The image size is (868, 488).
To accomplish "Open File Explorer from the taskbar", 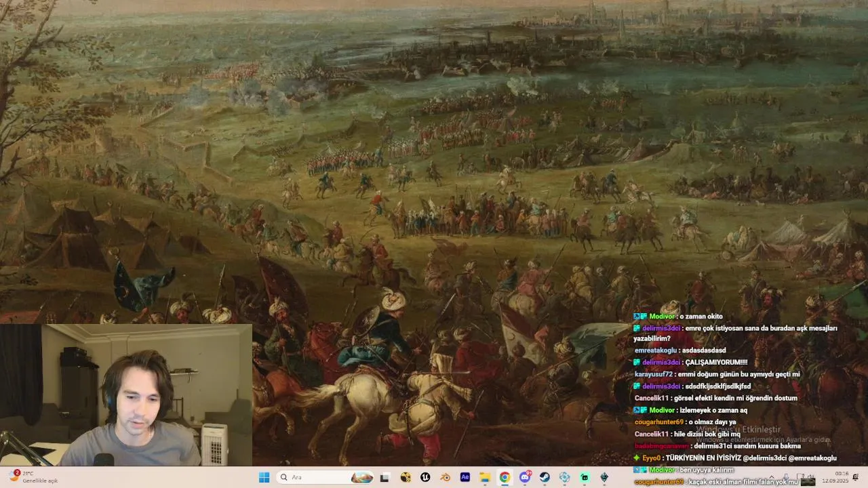I will [485, 477].
